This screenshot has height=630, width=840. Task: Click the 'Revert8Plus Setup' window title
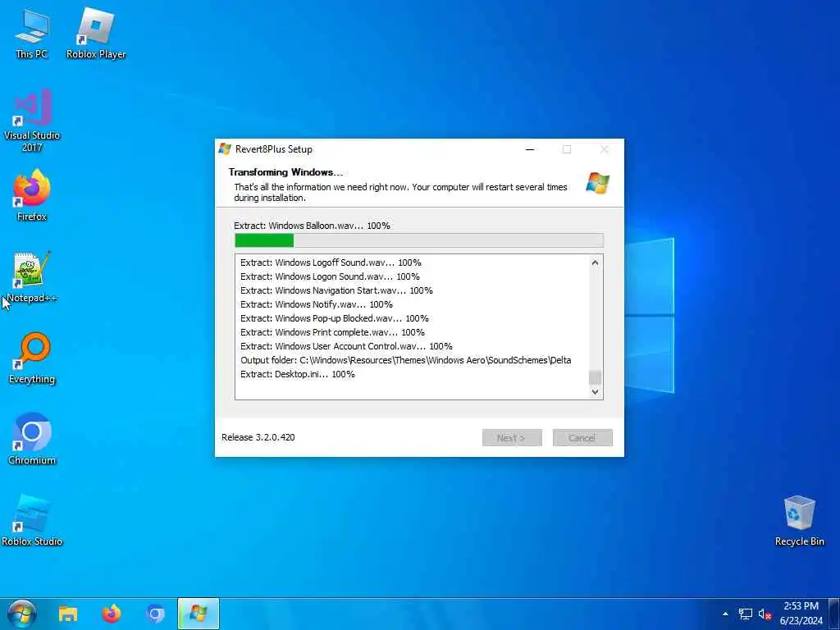coord(274,149)
